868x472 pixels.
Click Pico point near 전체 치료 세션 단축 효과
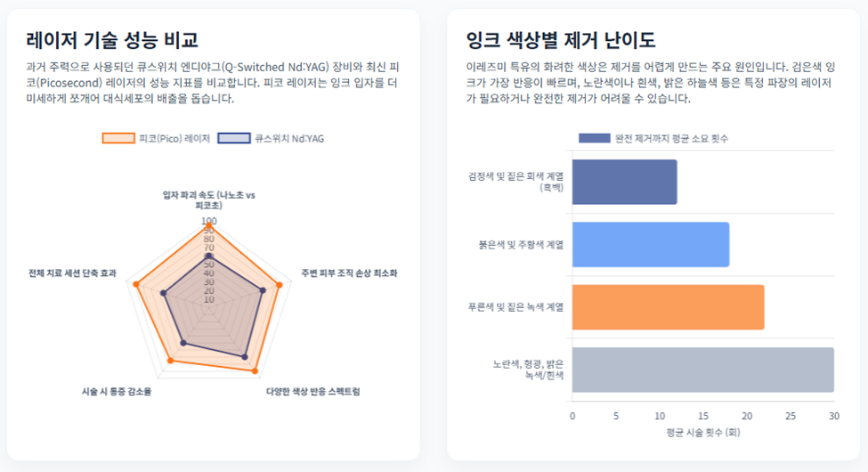click(x=136, y=284)
